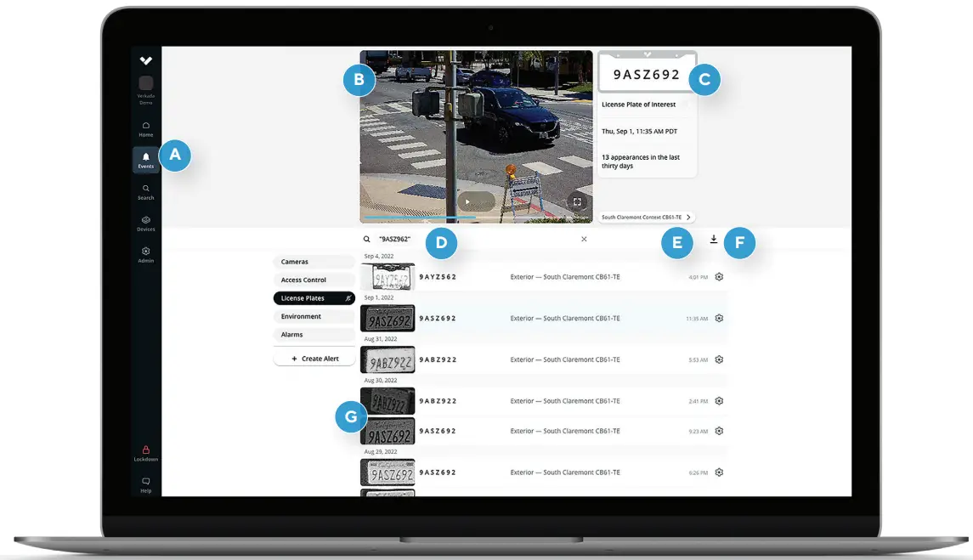Screen dimensions: 973x560
Task: Switch to the Cameras filter tab
Action: coord(314,261)
